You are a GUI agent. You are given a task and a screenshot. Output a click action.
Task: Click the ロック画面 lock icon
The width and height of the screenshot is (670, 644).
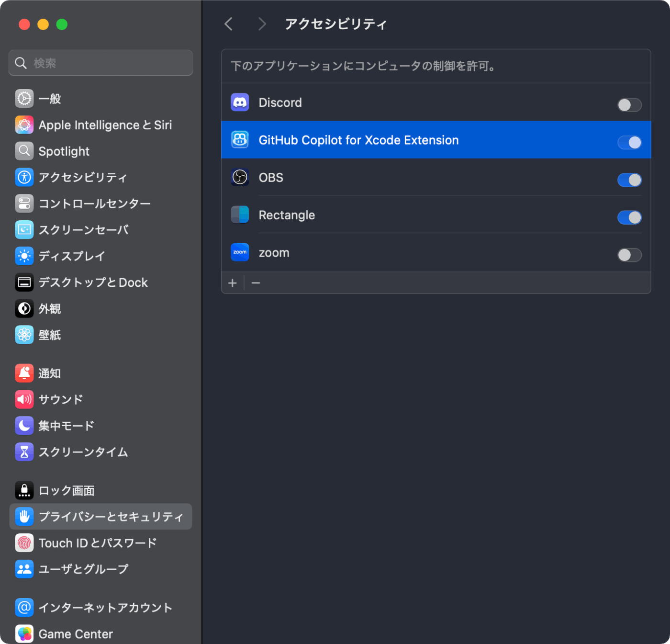click(24, 490)
